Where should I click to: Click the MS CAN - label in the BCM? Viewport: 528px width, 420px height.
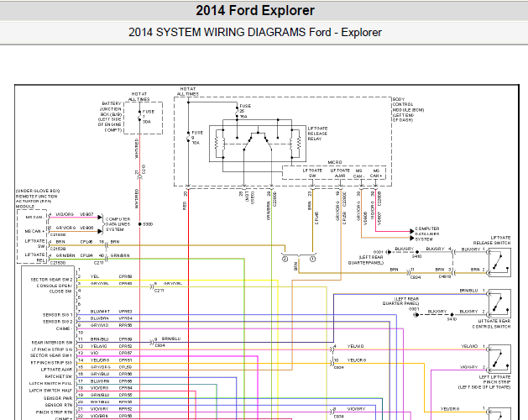(x=358, y=173)
